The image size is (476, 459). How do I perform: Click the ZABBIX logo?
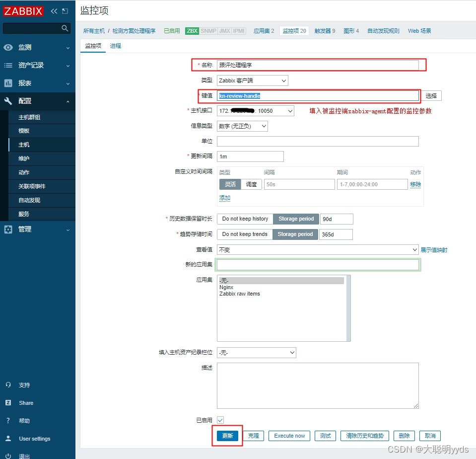pyautogui.click(x=23, y=11)
